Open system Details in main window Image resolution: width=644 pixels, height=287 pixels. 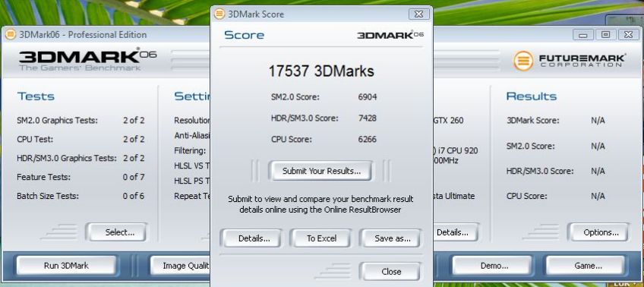(x=455, y=232)
